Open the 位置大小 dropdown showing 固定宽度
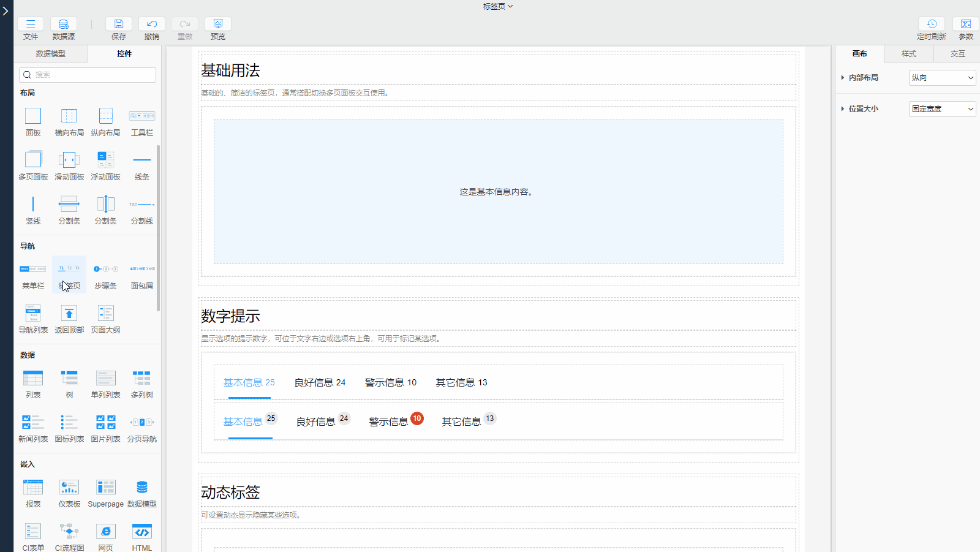This screenshot has width=980, height=552. (942, 109)
